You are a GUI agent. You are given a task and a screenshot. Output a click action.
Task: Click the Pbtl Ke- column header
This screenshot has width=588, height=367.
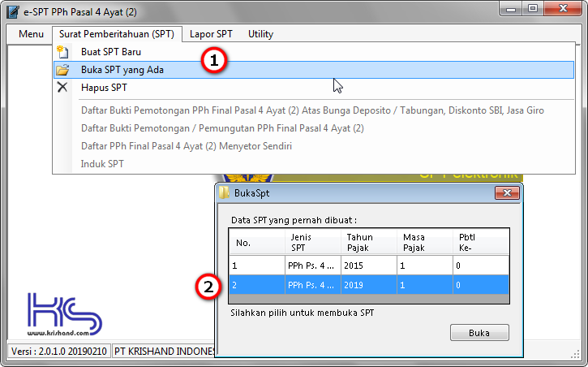coord(481,243)
